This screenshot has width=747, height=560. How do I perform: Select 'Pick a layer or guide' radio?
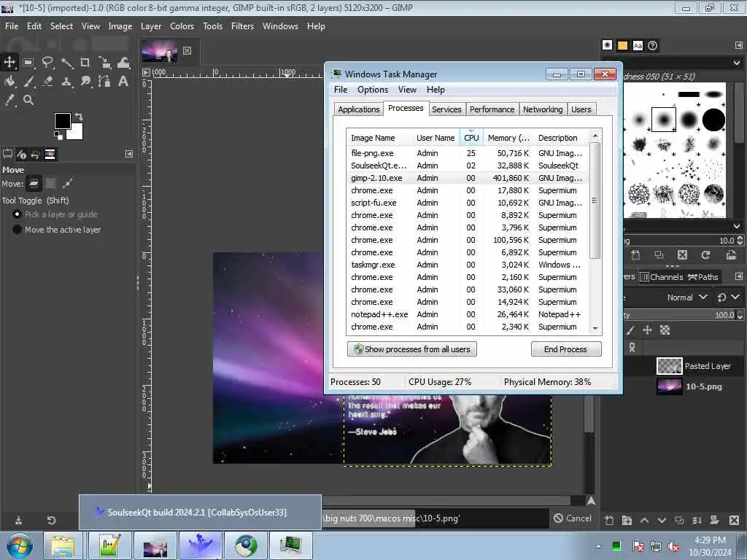pyautogui.click(x=18, y=214)
